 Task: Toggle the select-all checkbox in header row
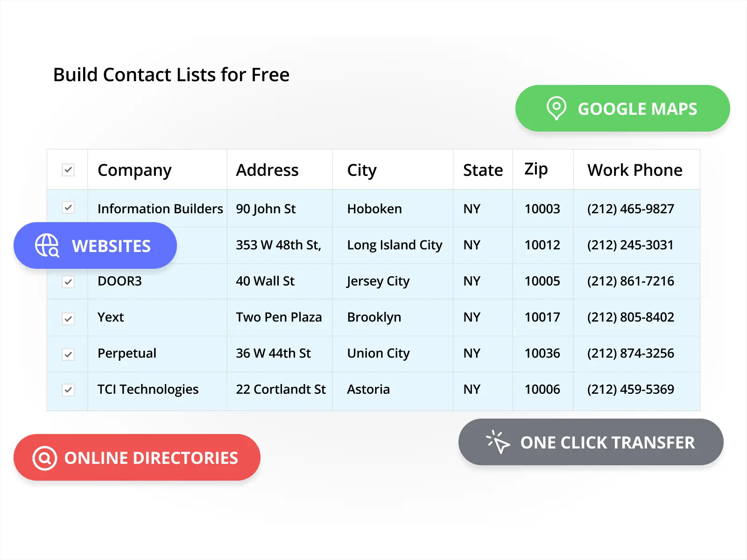tap(68, 170)
